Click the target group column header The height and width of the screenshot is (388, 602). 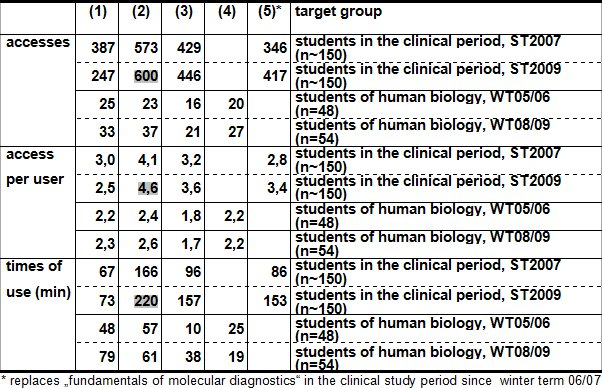click(338, 12)
